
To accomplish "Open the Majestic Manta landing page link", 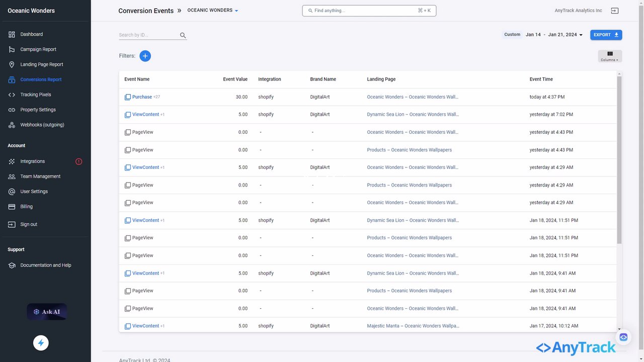I will point(413,326).
